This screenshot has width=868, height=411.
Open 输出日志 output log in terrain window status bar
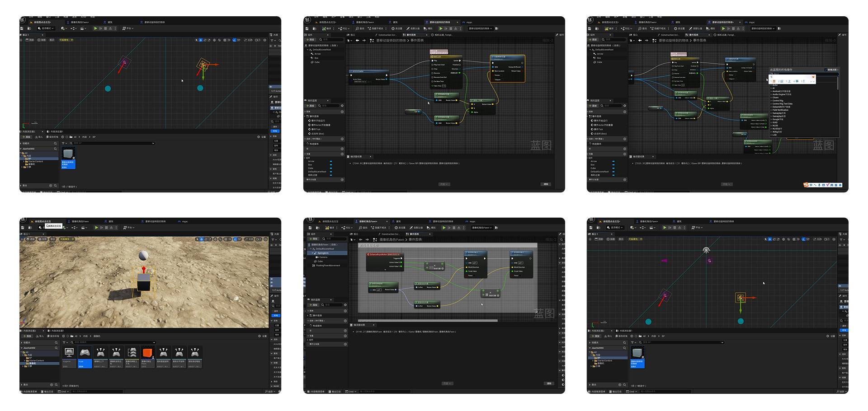point(47,392)
